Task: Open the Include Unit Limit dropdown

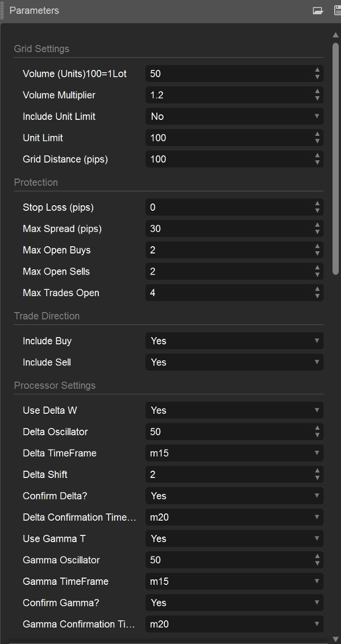Action: coord(233,116)
